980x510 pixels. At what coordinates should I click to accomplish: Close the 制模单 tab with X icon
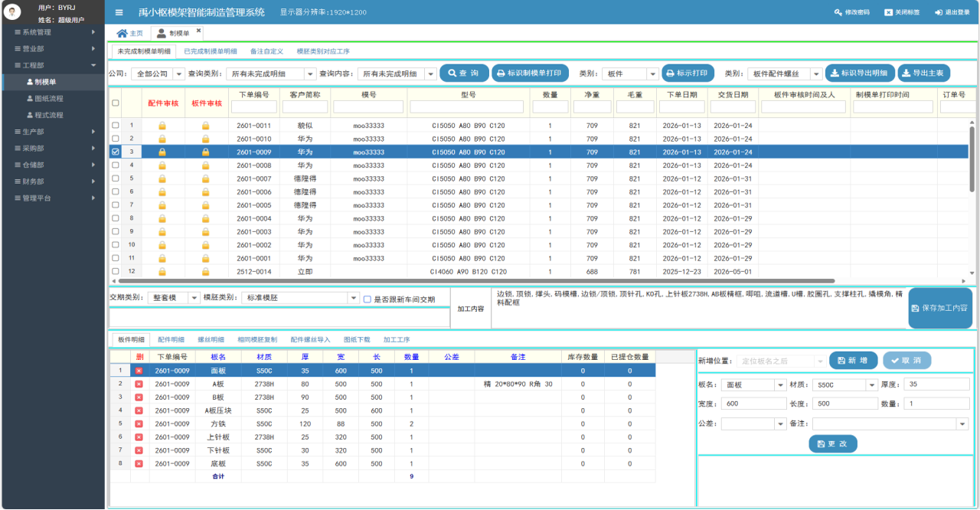pos(199,31)
